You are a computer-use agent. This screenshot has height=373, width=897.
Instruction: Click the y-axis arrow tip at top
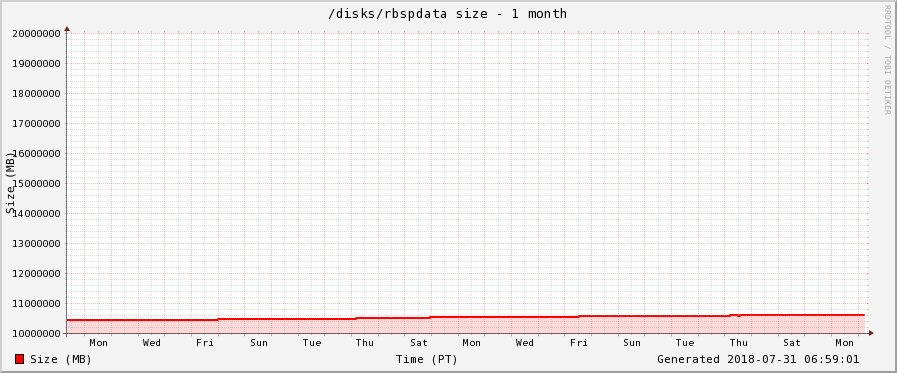click(67, 28)
